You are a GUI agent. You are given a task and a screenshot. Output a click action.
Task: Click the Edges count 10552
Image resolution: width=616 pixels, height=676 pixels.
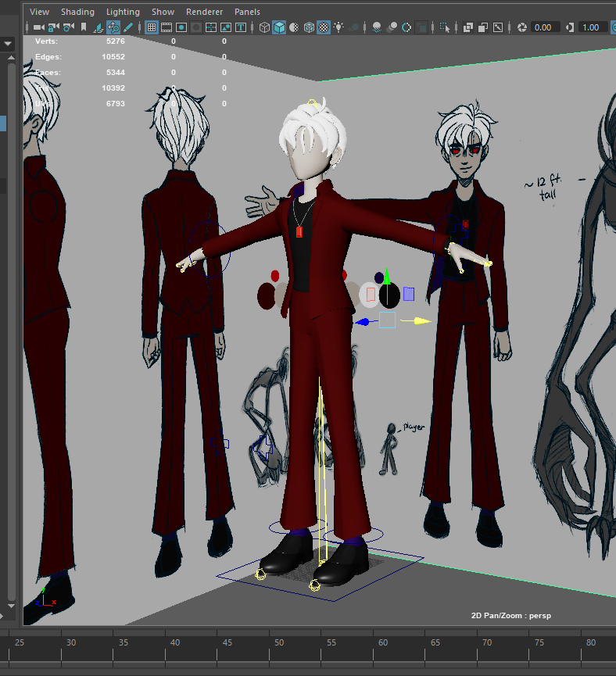(113, 56)
